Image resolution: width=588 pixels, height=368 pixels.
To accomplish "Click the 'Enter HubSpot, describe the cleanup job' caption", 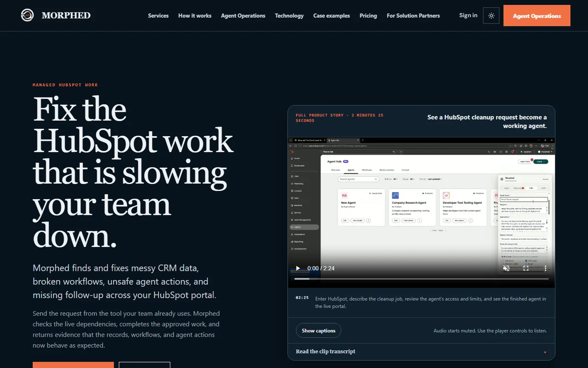I will tap(430, 302).
